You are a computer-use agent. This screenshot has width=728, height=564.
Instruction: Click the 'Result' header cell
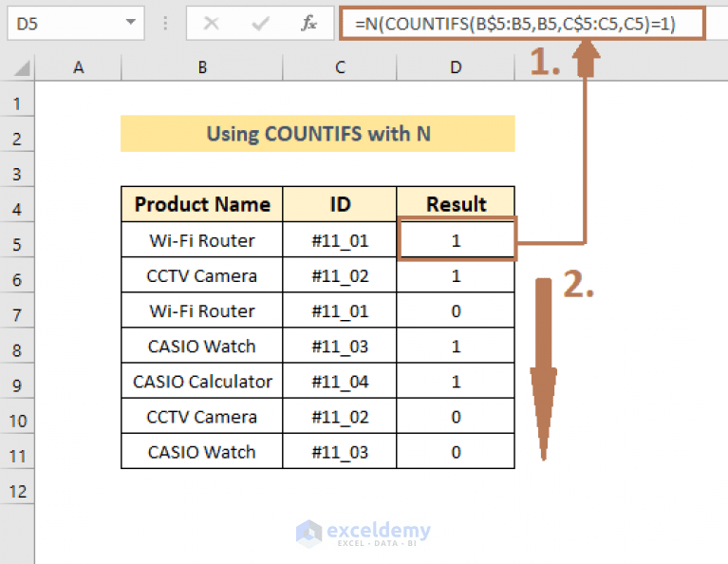click(456, 204)
